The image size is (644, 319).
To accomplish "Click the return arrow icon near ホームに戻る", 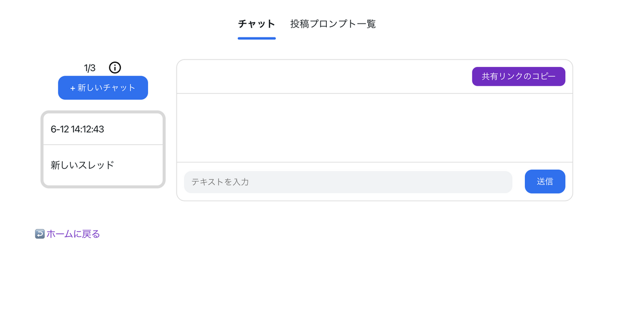I will pos(40,234).
